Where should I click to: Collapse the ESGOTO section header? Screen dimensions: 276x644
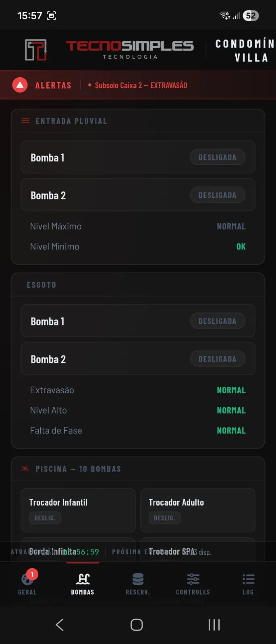point(137,285)
